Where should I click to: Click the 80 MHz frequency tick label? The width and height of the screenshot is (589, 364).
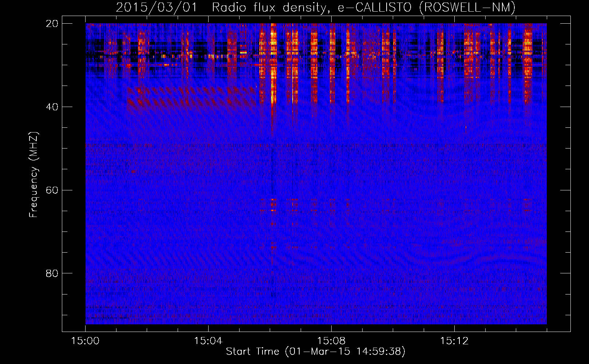(52, 273)
